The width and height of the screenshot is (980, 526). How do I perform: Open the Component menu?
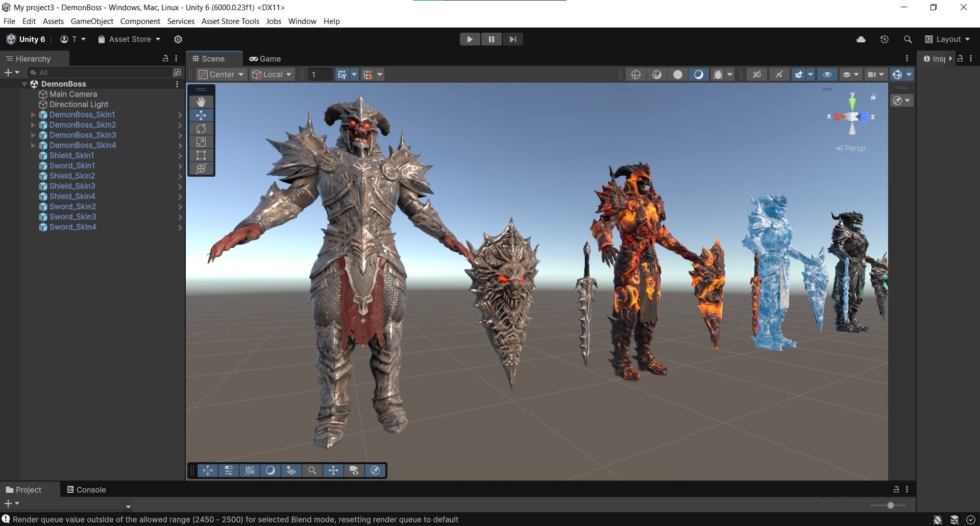[140, 21]
